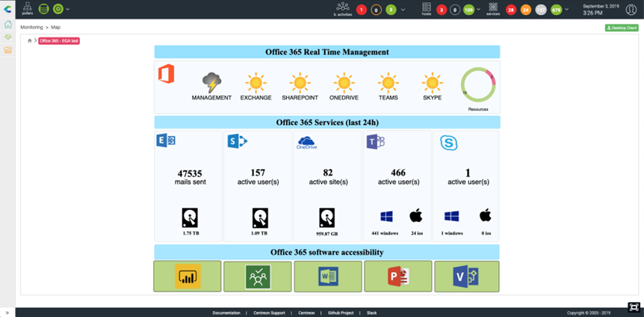Open the PowerPoint accessibility tile
Image resolution: width=644 pixels, height=317 pixels.
[397, 277]
